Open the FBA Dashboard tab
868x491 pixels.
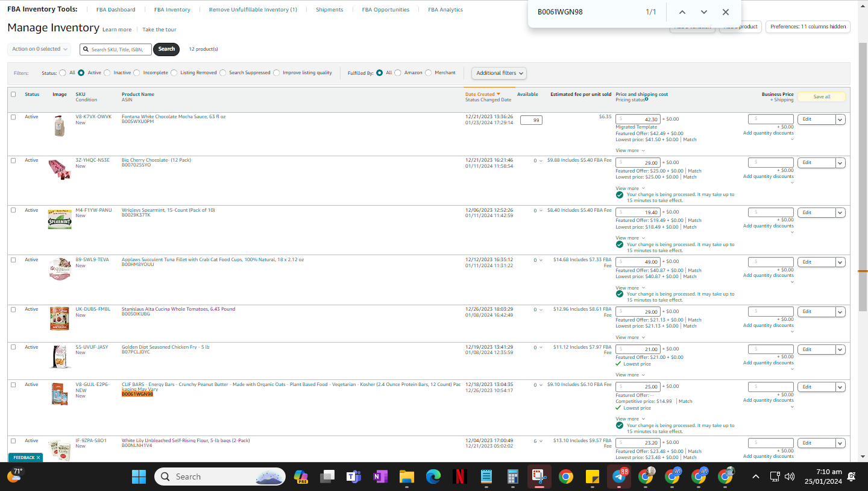point(116,10)
